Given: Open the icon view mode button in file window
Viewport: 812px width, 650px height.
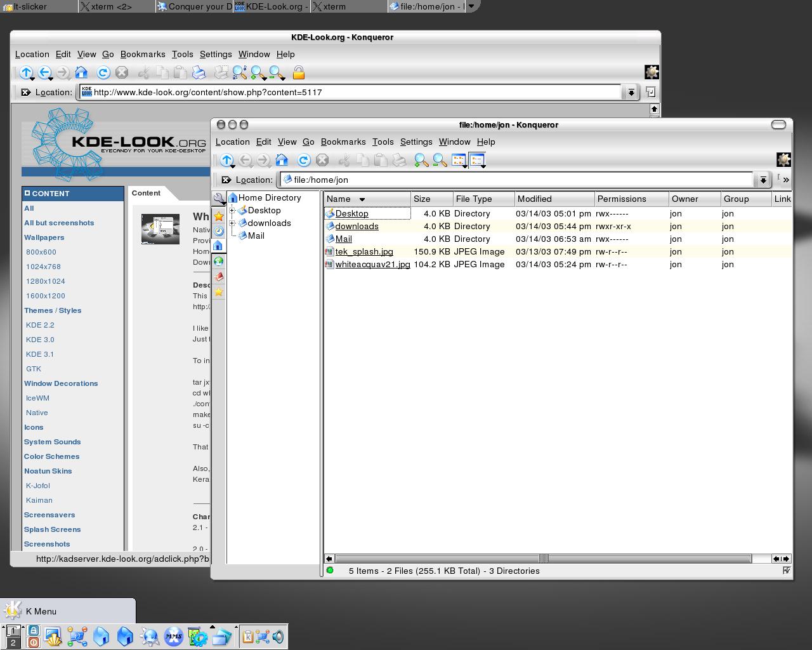Looking at the screenshot, I should [459, 161].
